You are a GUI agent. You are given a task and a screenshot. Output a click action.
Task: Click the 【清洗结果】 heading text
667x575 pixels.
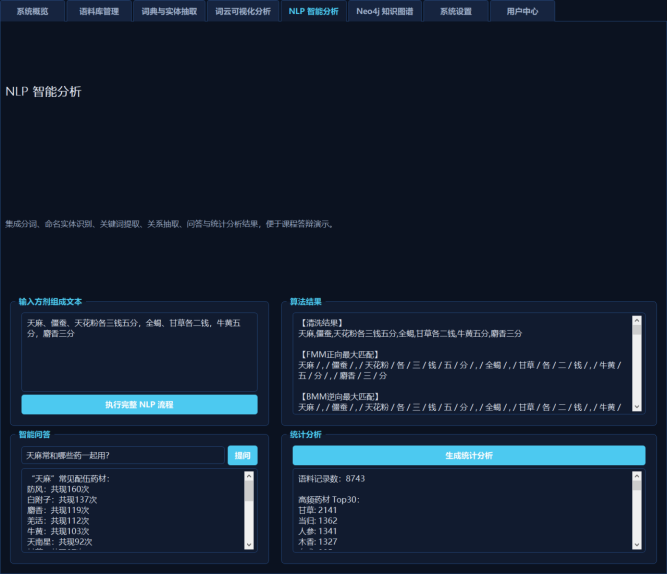[322, 323]
